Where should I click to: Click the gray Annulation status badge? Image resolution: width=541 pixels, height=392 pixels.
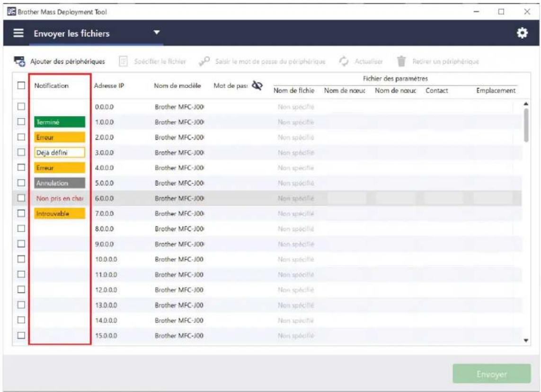click(60, 183)
